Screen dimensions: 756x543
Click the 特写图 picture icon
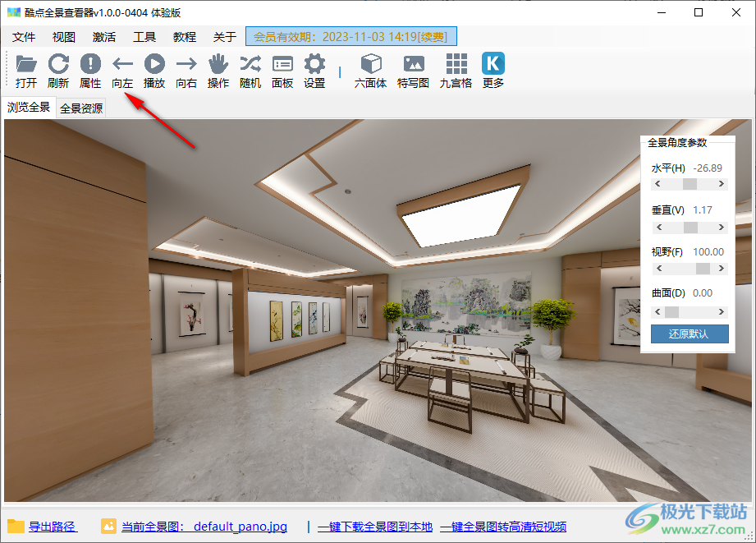pos(413,64)
